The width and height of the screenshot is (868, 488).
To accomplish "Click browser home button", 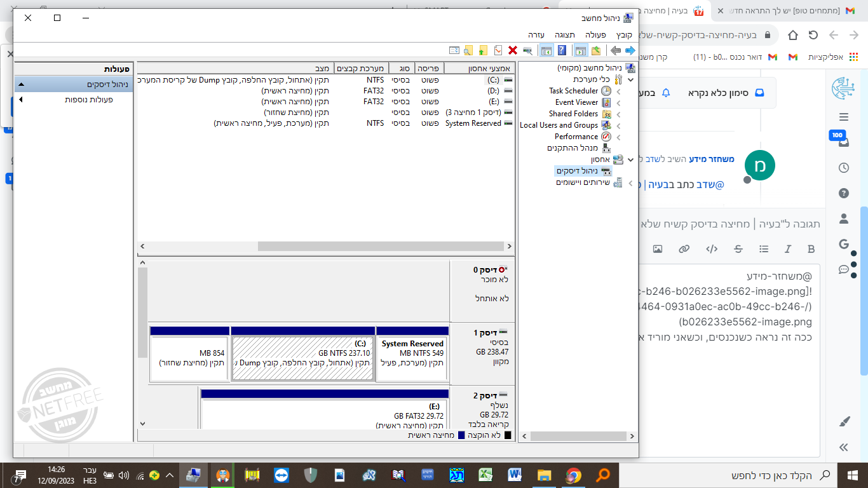I will tap(793, 35).
